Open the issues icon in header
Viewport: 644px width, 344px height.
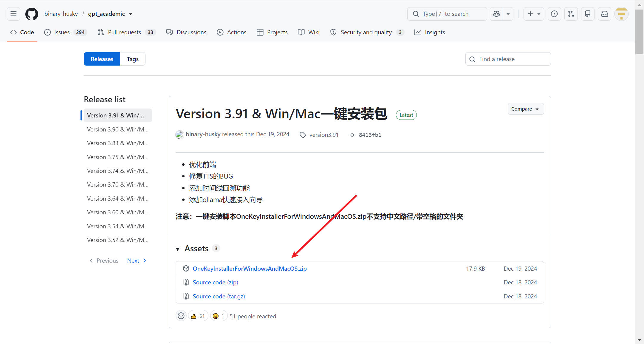click(554, 14)
